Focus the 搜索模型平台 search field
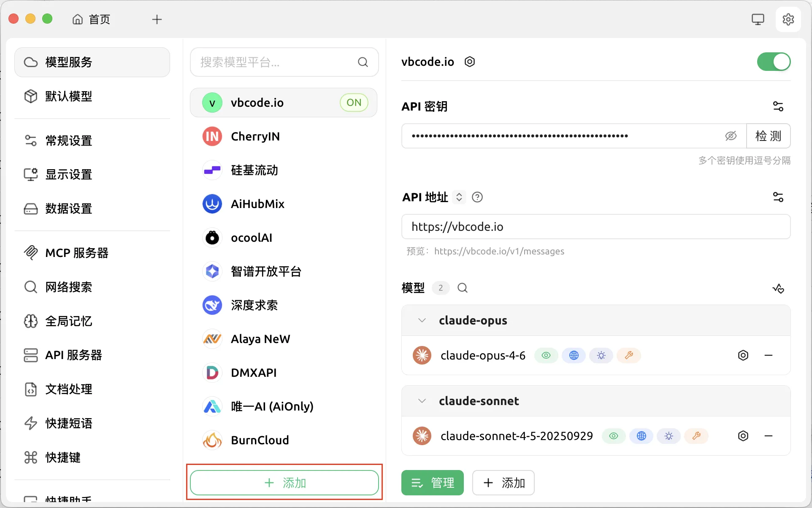Viewport: 812px width, 508px height. point(284,62)
